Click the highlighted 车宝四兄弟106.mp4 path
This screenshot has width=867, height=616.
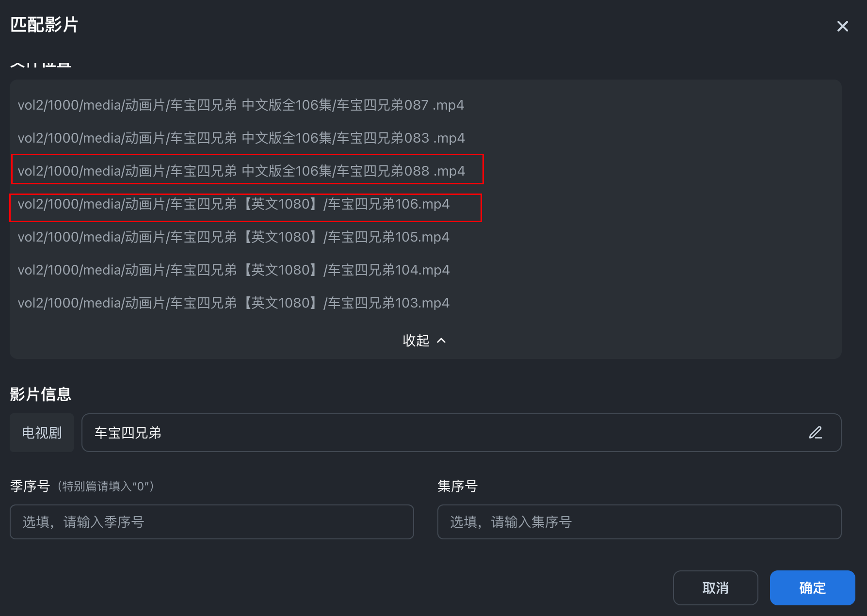point(234,204)
